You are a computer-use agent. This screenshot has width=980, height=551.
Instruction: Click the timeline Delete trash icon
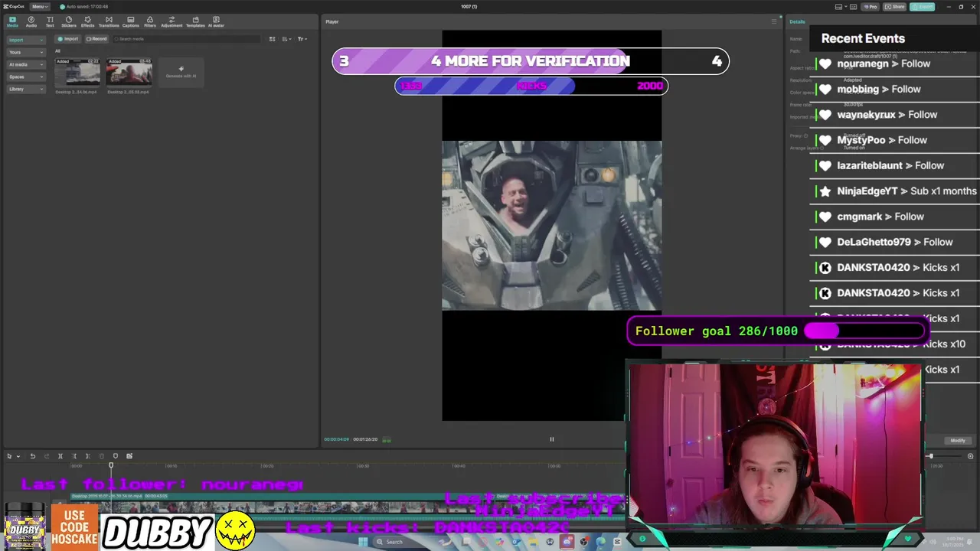pyautogui.click(x=101, y=456)
